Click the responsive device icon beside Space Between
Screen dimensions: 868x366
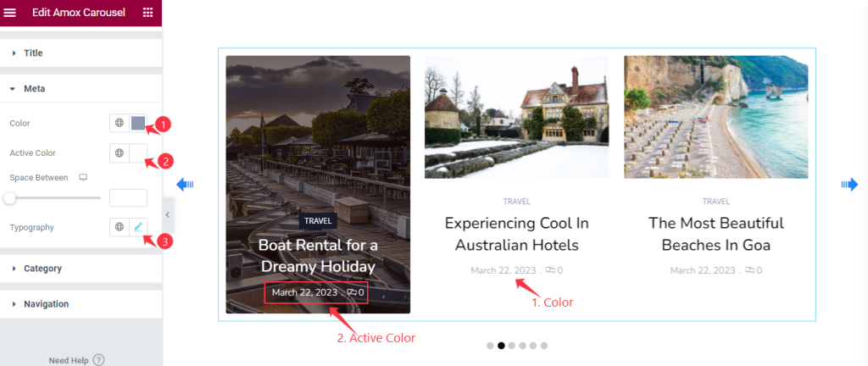(x=84, y=177)
